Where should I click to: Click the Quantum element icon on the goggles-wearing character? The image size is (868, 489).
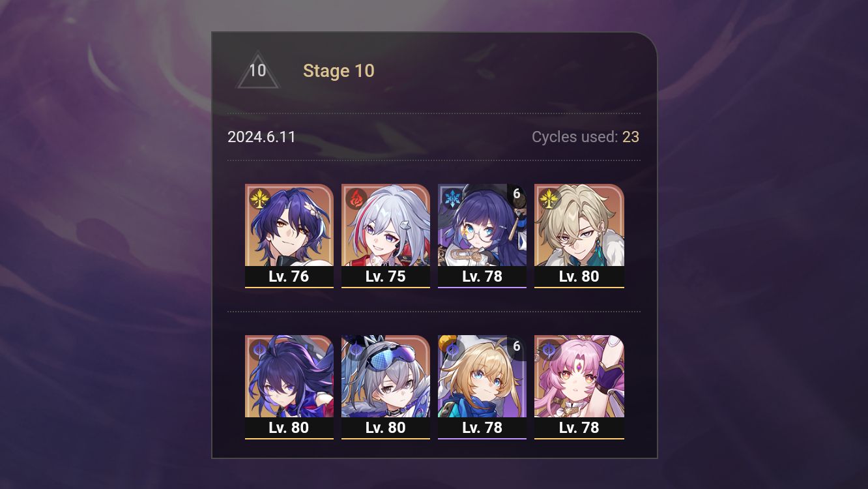pyautogui.click(x=356, y=349)
